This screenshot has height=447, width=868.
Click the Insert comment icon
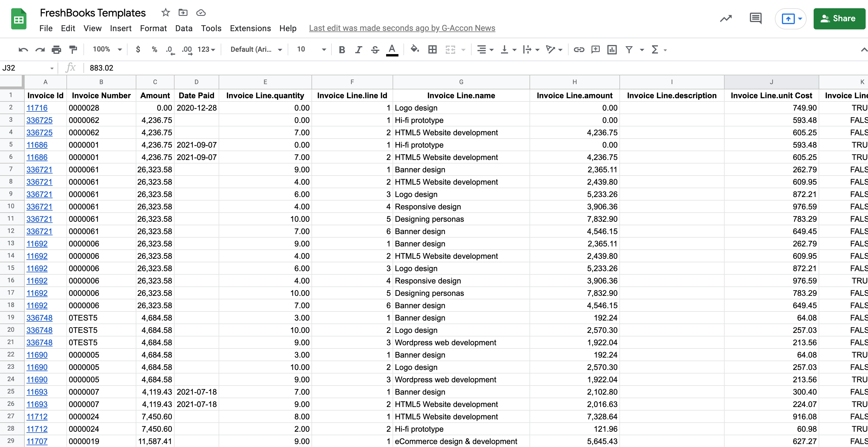[595, 50]
